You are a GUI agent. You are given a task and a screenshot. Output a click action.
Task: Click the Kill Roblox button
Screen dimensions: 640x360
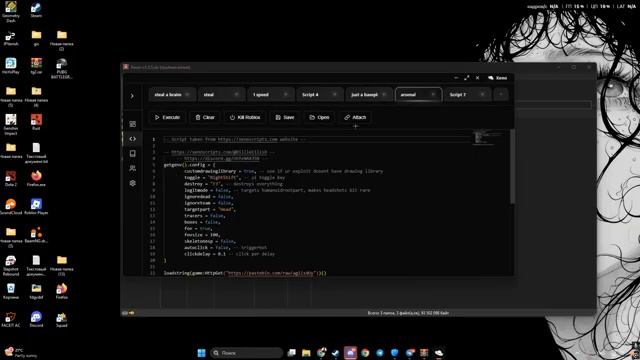pyautogui.click(x=245, y=118)
